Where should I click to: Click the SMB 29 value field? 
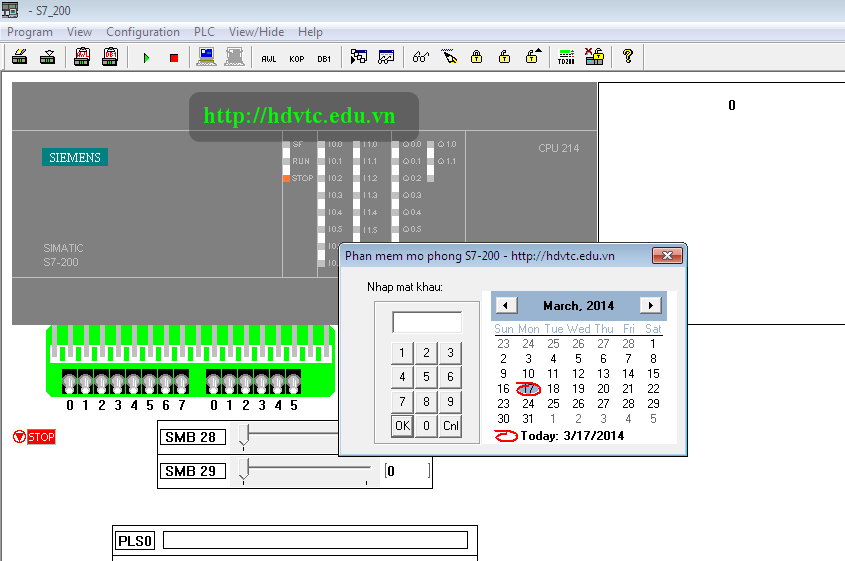[407, 471]
